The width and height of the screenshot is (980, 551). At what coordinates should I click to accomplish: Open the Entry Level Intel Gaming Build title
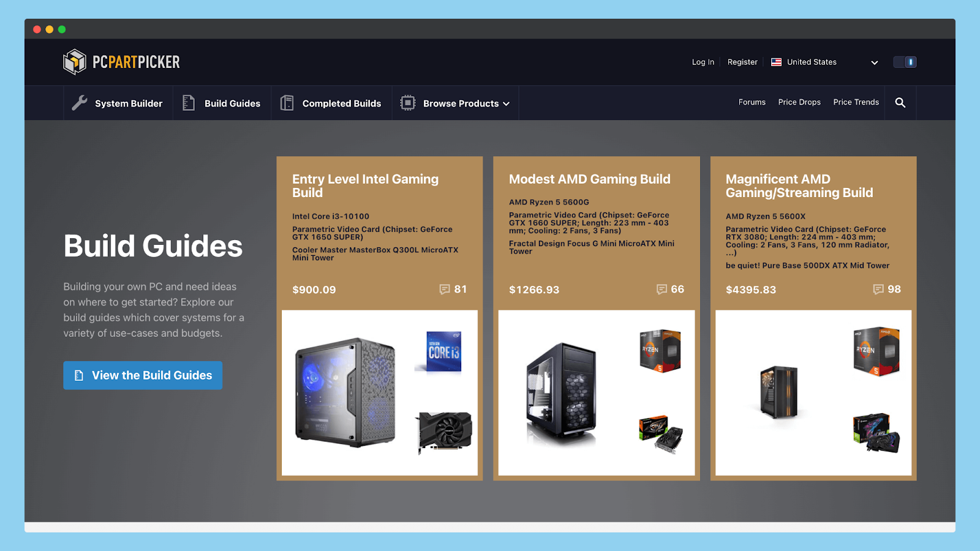(365, 186)
